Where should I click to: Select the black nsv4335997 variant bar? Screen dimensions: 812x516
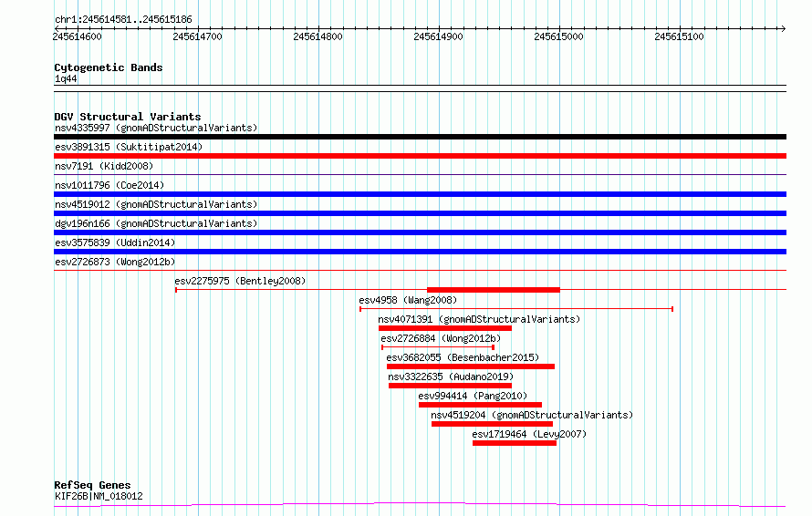point(420,137)
